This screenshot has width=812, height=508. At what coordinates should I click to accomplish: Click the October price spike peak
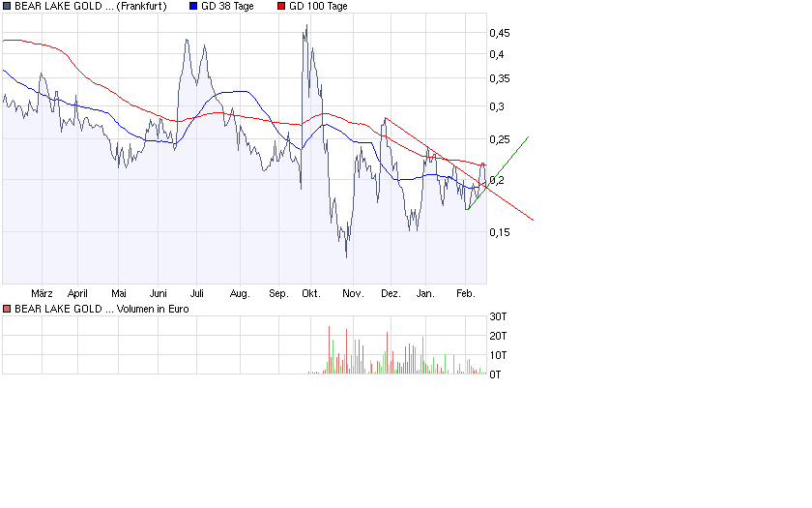tap(306, 25)
